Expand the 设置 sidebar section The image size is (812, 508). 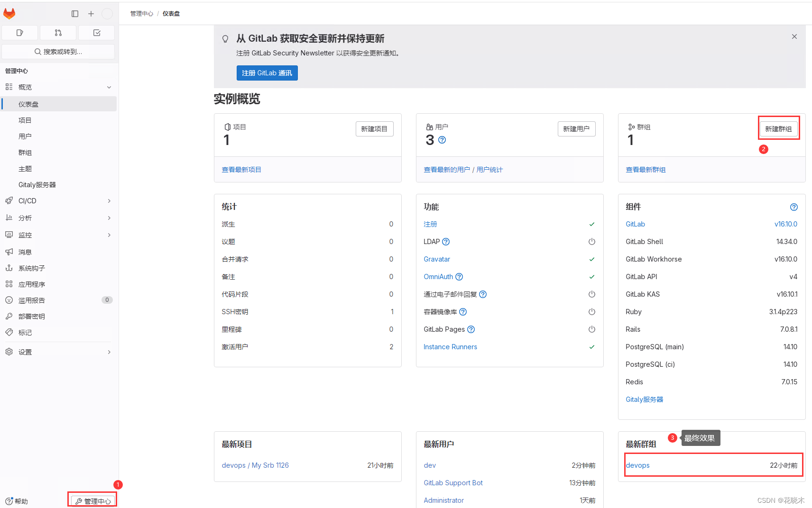click(x=59, y=352)
